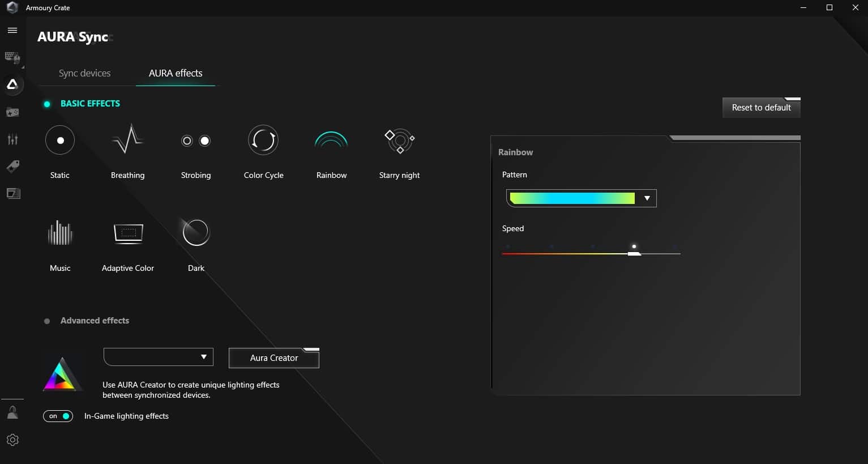Switch to the Sync devices tab
868x464 pixels.
click(x=85, y=73)
